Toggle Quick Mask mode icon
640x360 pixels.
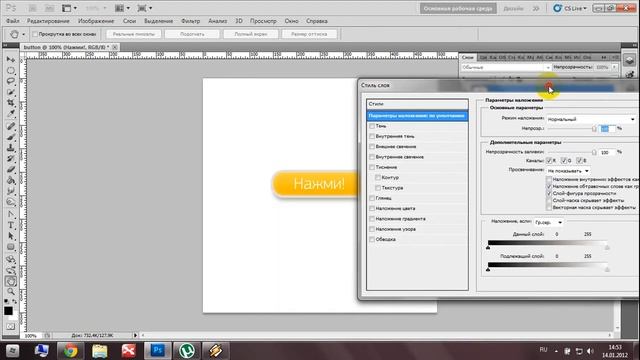tap(11, 327)
